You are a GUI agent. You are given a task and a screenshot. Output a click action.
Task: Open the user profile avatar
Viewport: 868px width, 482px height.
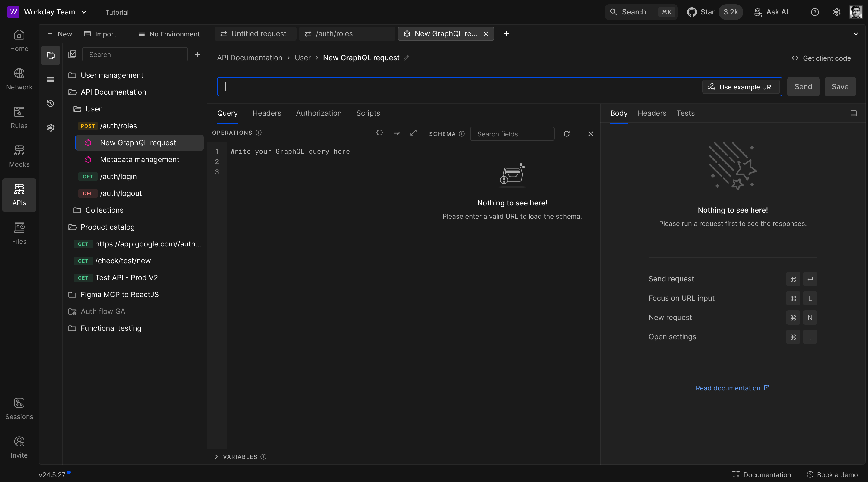click(856, 12)
